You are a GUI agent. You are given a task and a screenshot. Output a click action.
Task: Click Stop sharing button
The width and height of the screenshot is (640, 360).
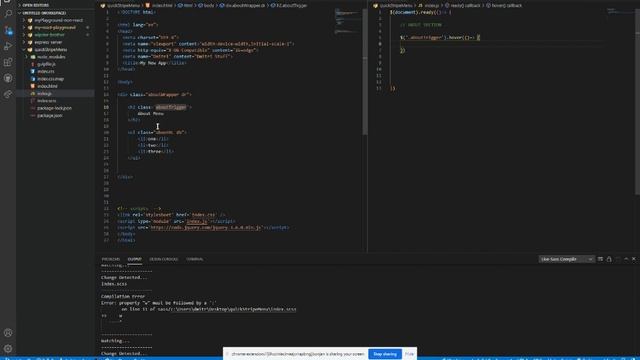point(384,354)
